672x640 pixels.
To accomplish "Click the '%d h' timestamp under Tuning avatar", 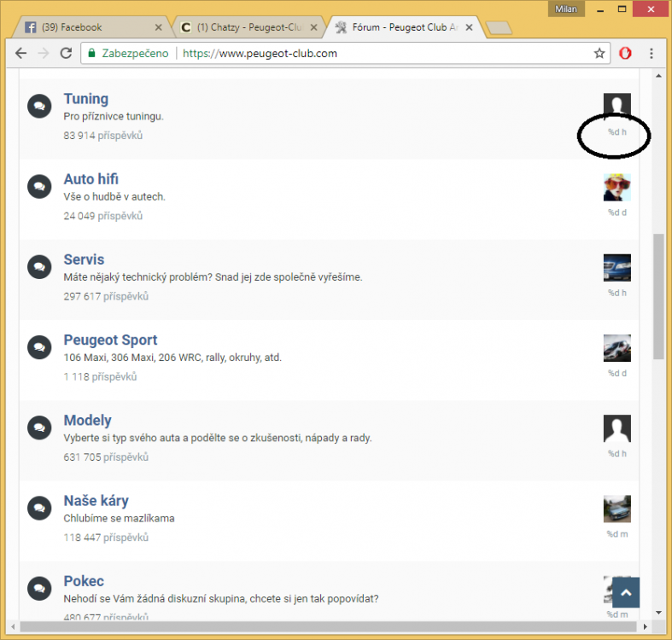I will click(617, 132).
